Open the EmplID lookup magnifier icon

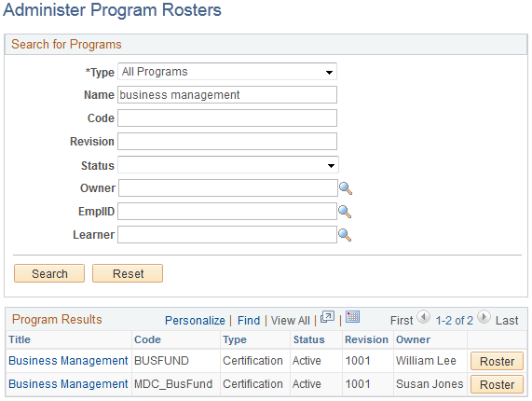pos(345,212)
